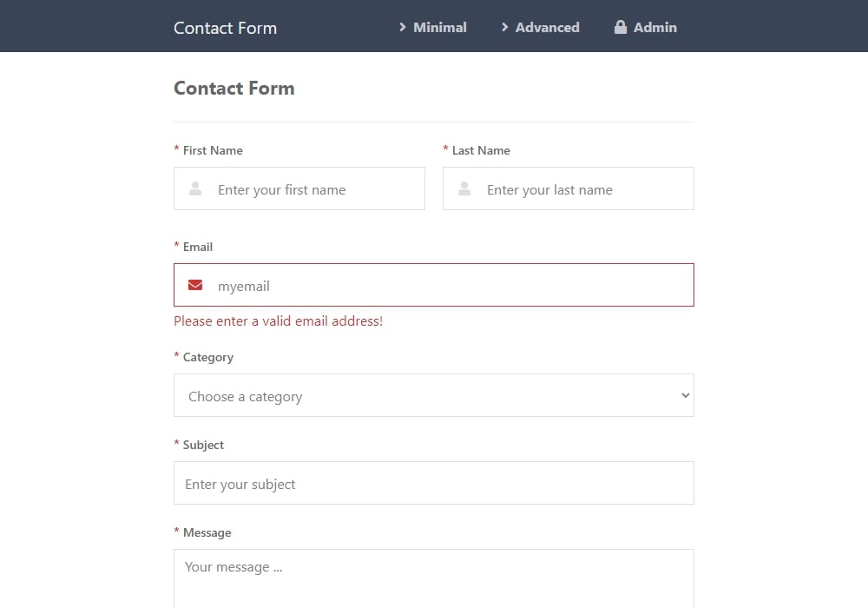Image resolution: width=868 pixels, height=608 pixels.
Task: Click the chevron icon beside Minimal
Action: click(x=403, y=27)
